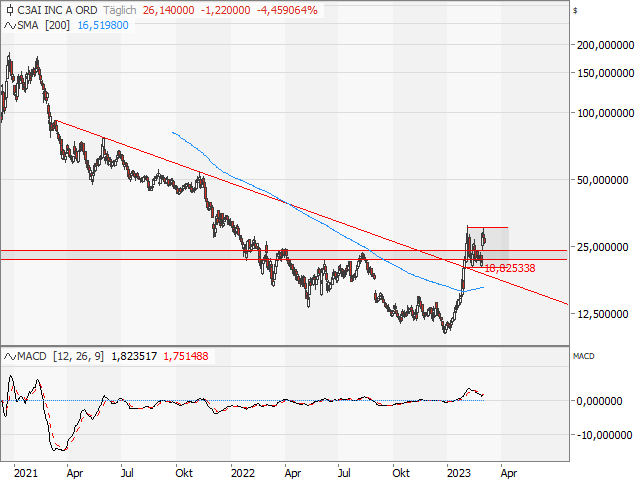
Task: Click the Apr label after 2023
Action: [509, 473]
